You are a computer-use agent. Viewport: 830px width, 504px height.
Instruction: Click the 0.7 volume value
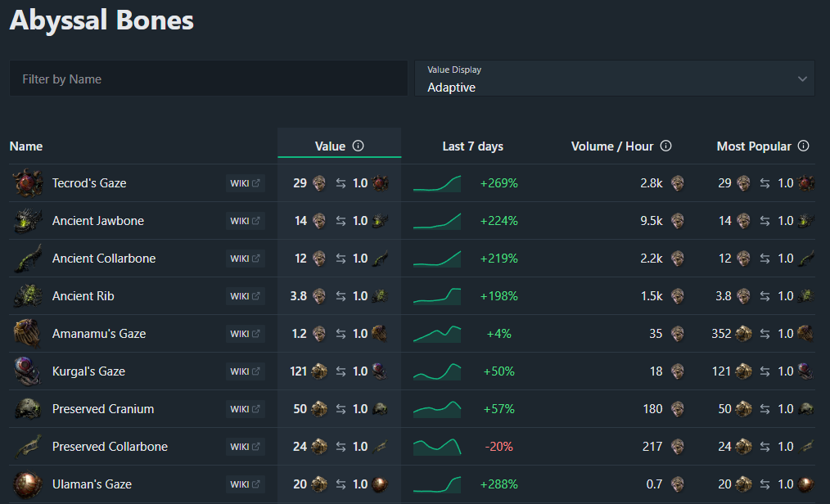tap(654, 484)
